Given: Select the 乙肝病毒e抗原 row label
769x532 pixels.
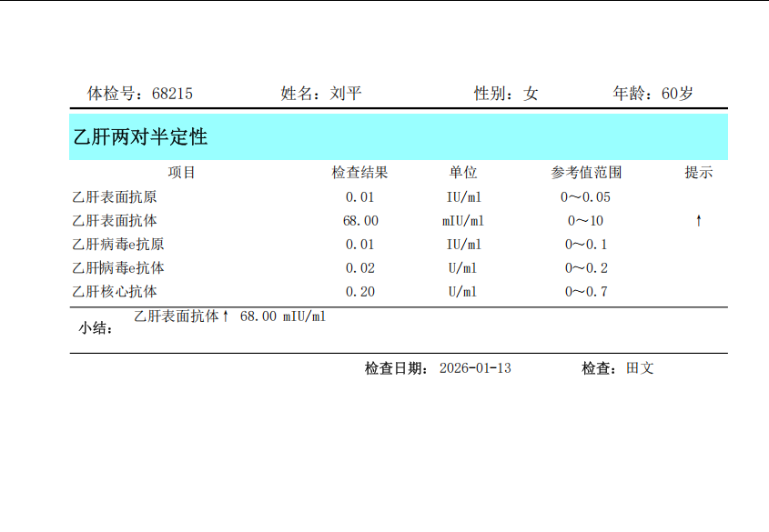Looking at the screenshot, I should click(x=118, y=245).
